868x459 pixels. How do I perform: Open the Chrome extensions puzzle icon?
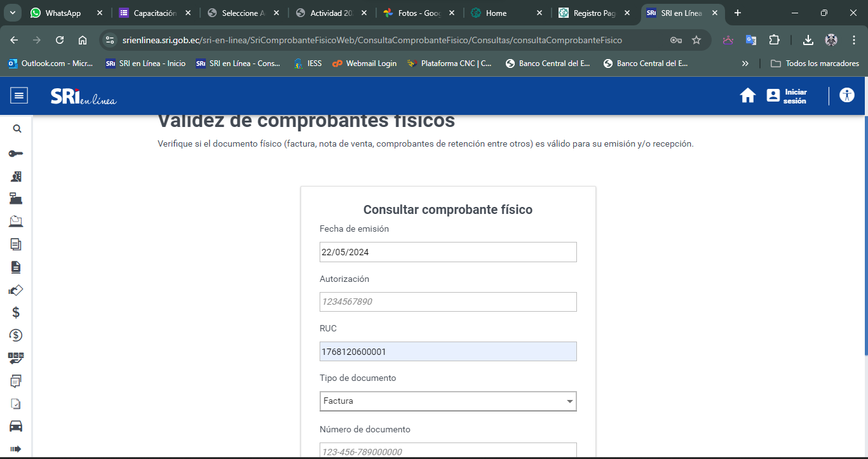(x=774, y=40)
